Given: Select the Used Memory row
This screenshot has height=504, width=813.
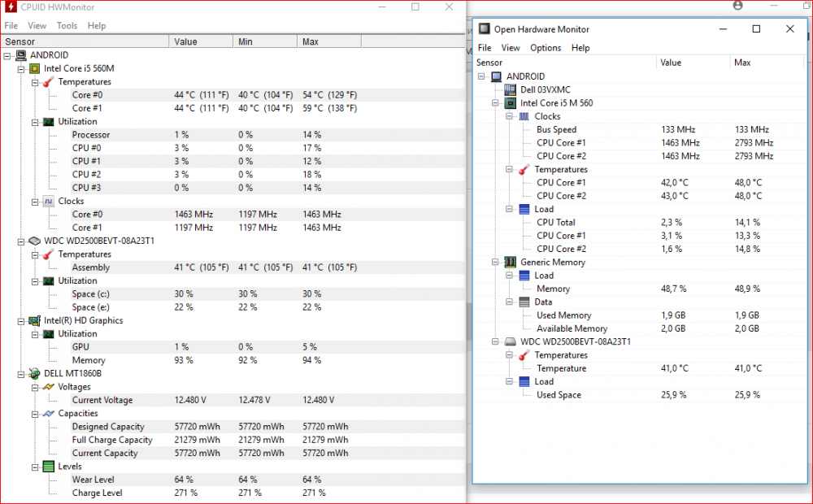Looking at the screenshot, I should (640, 315).
